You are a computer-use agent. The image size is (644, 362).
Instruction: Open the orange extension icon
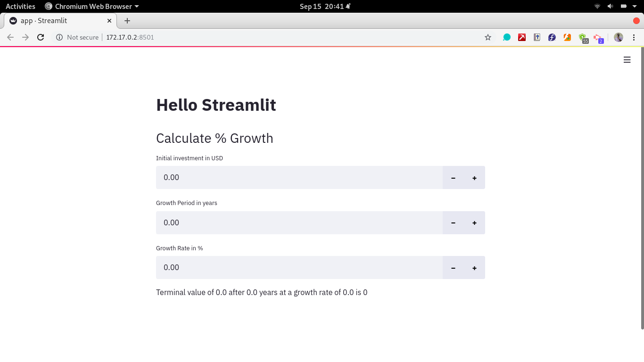pos(567,37)
